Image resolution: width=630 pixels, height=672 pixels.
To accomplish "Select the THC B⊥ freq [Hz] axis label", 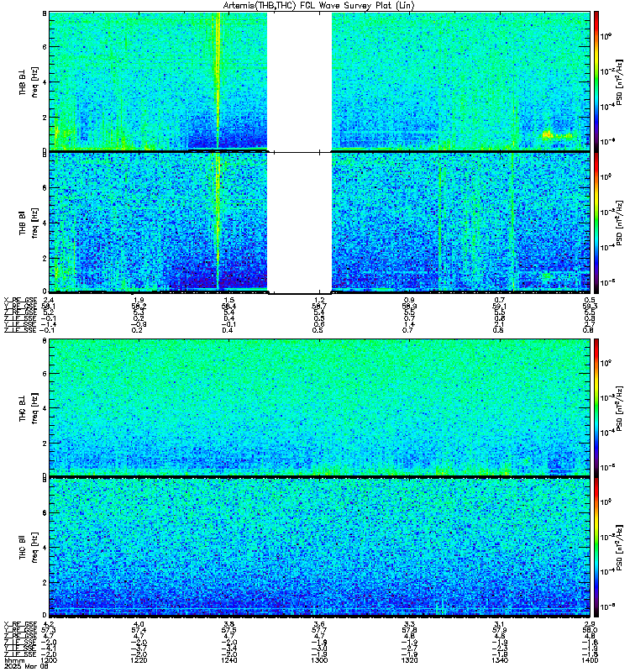I will (x=29, y=407).
